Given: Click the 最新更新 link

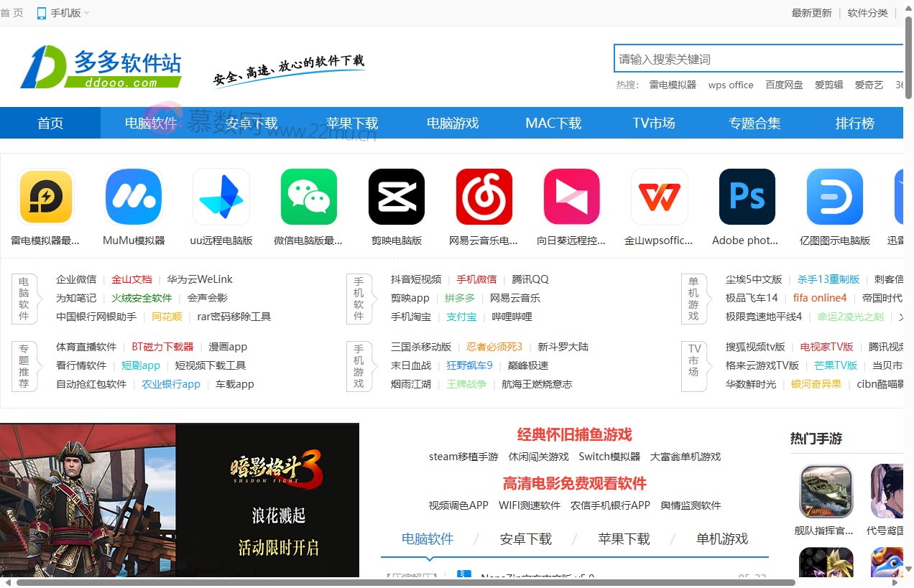Looking at the screenshot, I should click(812, 12).
